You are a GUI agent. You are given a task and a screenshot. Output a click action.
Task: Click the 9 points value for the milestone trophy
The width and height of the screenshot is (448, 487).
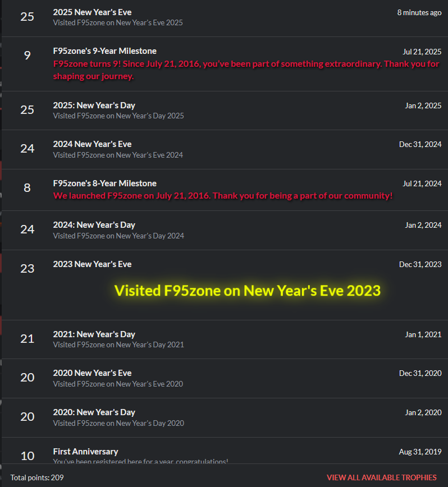(27, 55)
